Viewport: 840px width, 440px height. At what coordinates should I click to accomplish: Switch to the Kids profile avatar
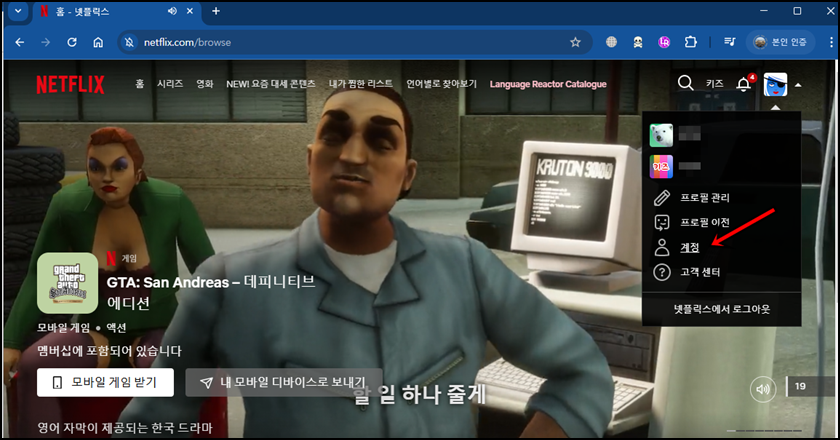coord(661,167)
